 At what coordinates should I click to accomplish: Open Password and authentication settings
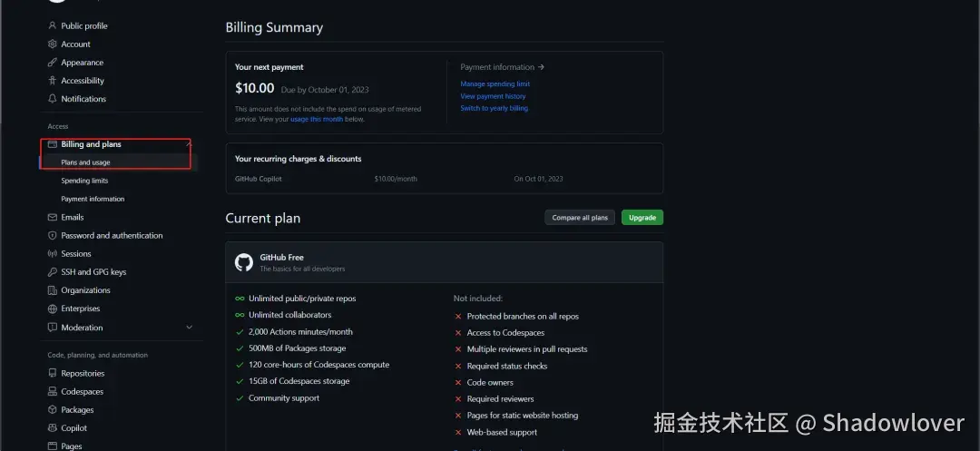click(x=112, y=236)
